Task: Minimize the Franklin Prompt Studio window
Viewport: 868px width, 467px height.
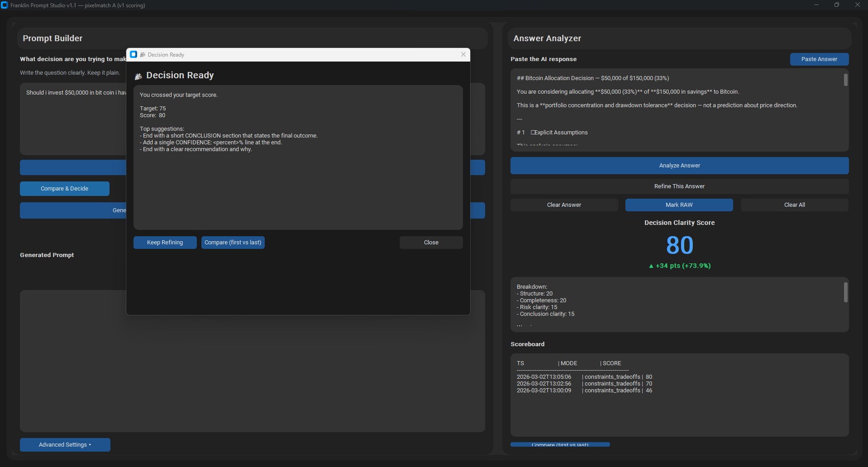Action: (816, 5)
